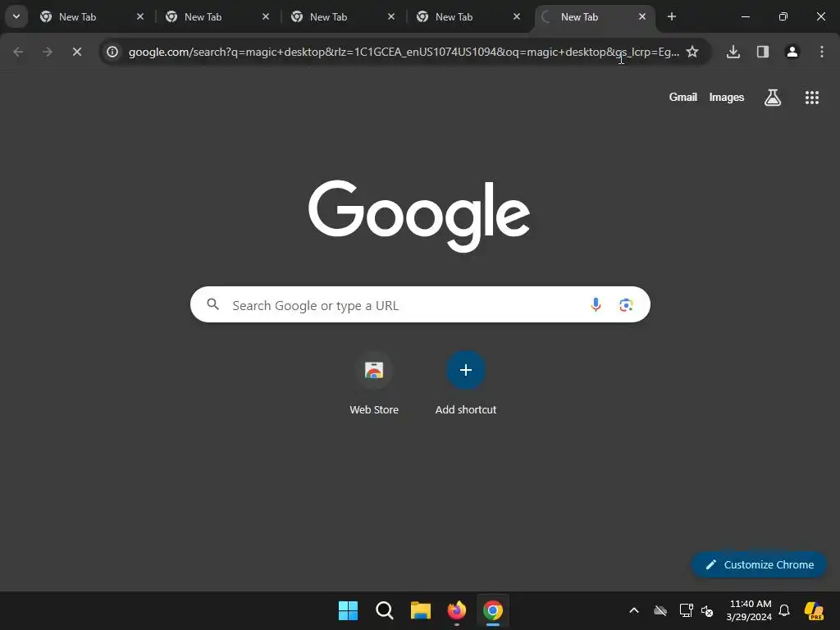Click the Customize Chrome button
The width and height of the screenshot is (840, 630).
(759, 564)
